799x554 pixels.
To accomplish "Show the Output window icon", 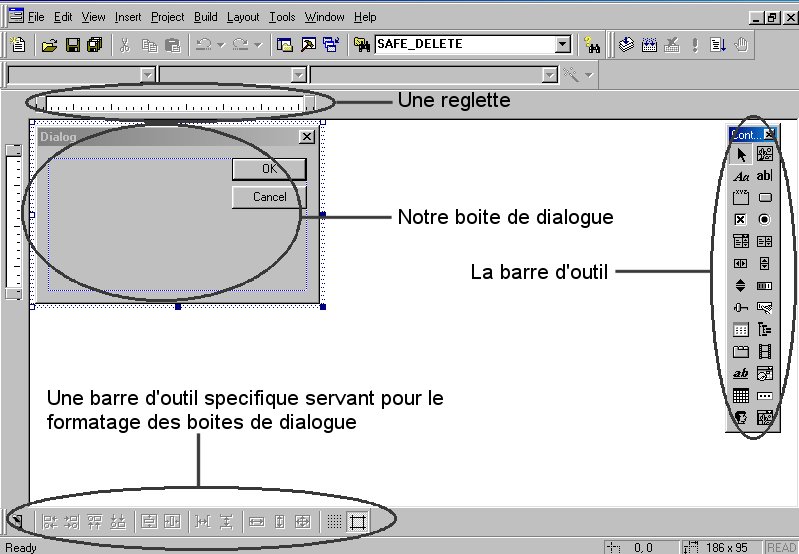I will click(308, 45).
